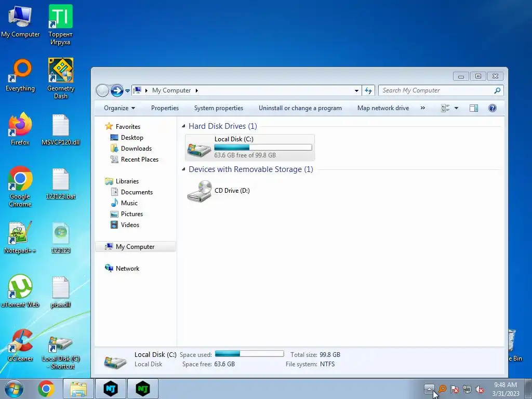Image resolution: width=532 pixels, height=399 pixels.
Task: Click Properties in the toolbar
Action: pos(165,108)
